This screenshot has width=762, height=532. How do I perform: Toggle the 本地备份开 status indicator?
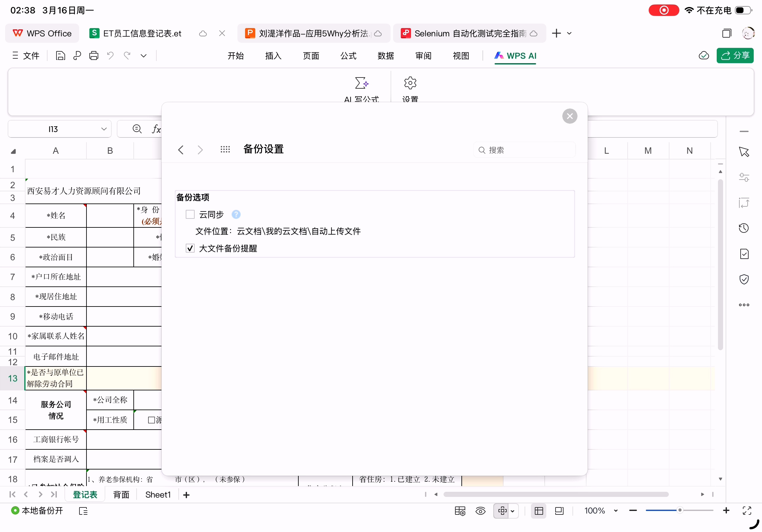[37, 511]
